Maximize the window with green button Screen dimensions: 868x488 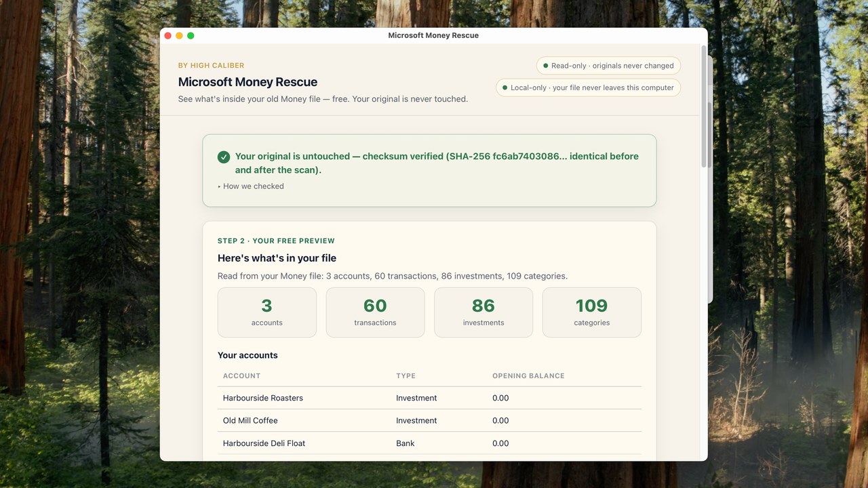tap(191, 35)
